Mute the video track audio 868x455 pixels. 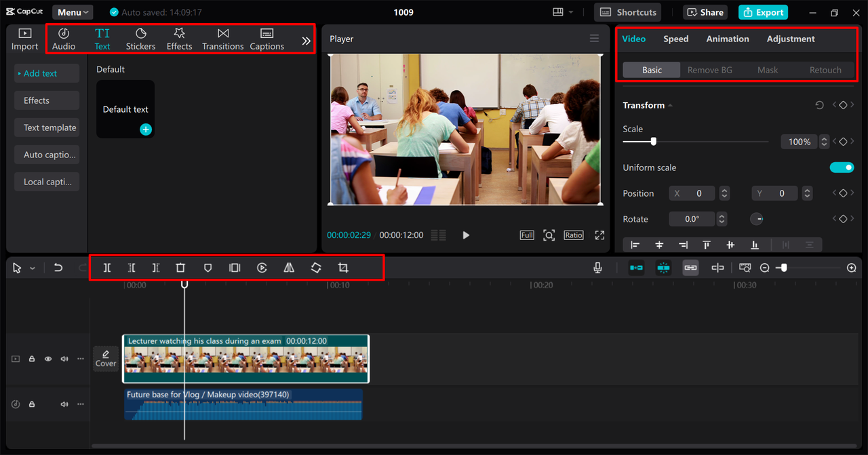tap(64, 359)
